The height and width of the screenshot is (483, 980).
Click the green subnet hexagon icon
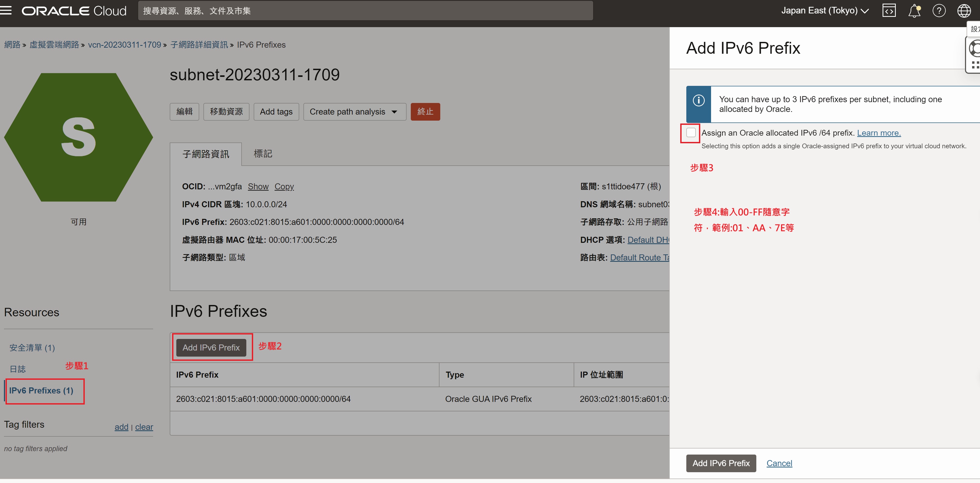(78, 137)
